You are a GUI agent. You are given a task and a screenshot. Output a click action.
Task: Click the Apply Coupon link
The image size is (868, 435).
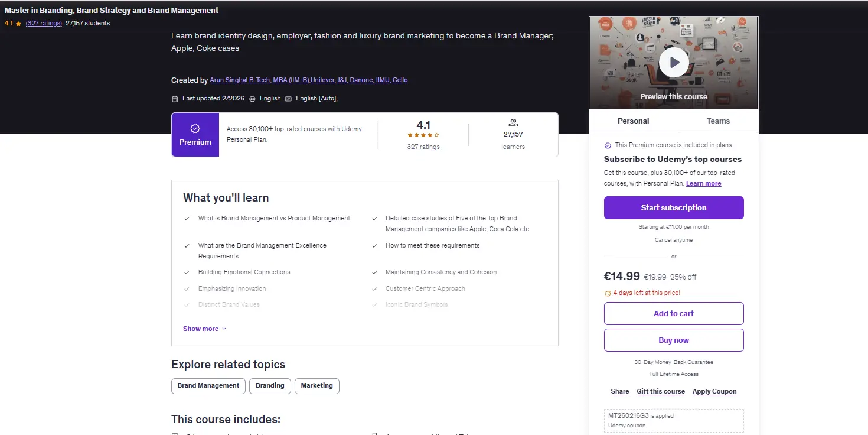click(714, 392)
